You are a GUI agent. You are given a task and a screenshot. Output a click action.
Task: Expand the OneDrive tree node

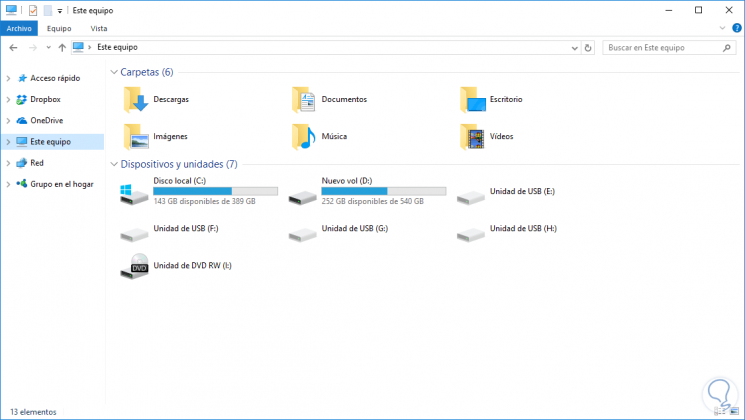[x=8, y=121]
